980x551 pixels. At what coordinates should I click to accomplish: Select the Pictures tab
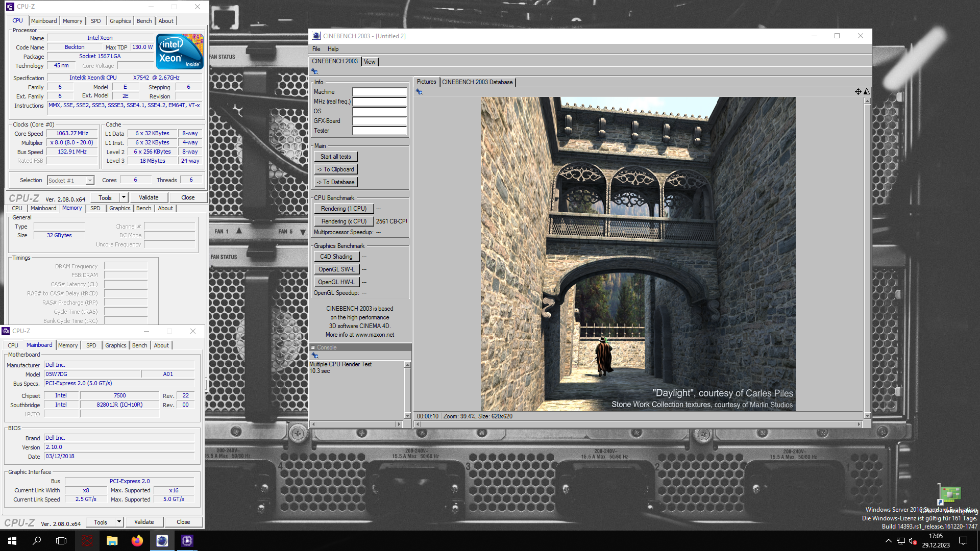pos(426,82)
